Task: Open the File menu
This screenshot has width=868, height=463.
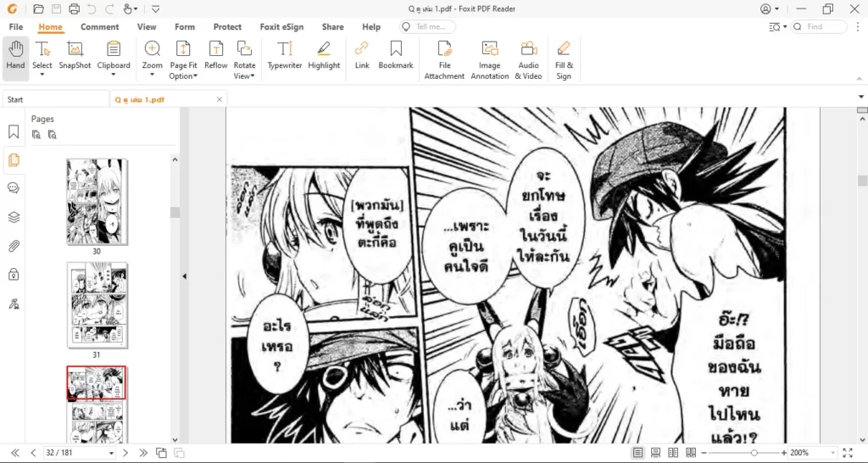Action: (15, 26)
